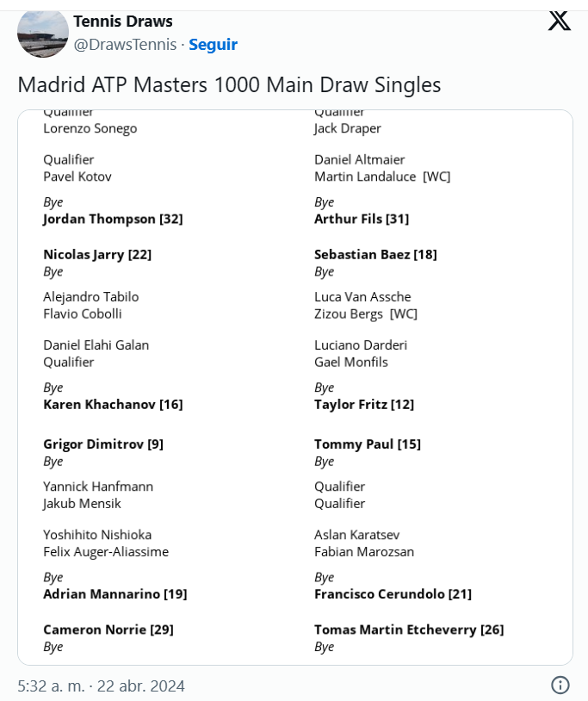The height and width of the screenshot is (701, 588).
Task: Click Adrian Mannarino [19] entry
Action: (x=115, y=594)
